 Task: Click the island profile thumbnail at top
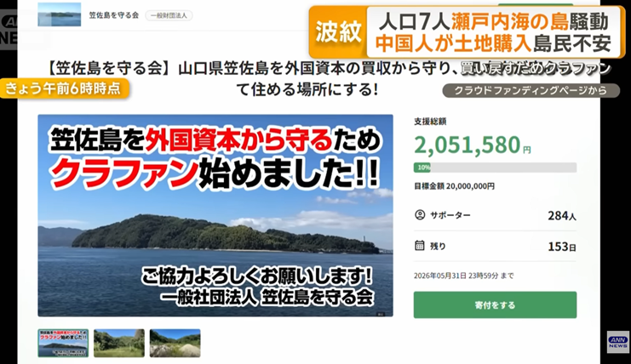pyautogui.click(x=59, y=14)
